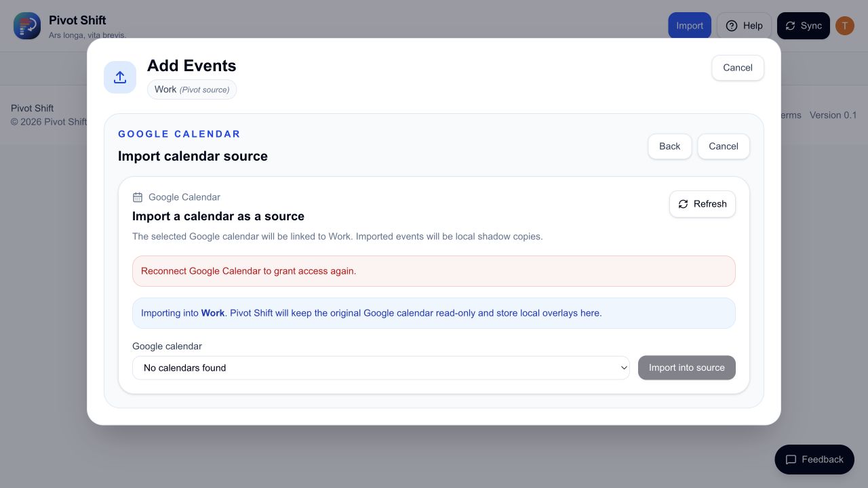Click Cancel next to the Back button
868x488 pixels.
click(x=724, y=146)
